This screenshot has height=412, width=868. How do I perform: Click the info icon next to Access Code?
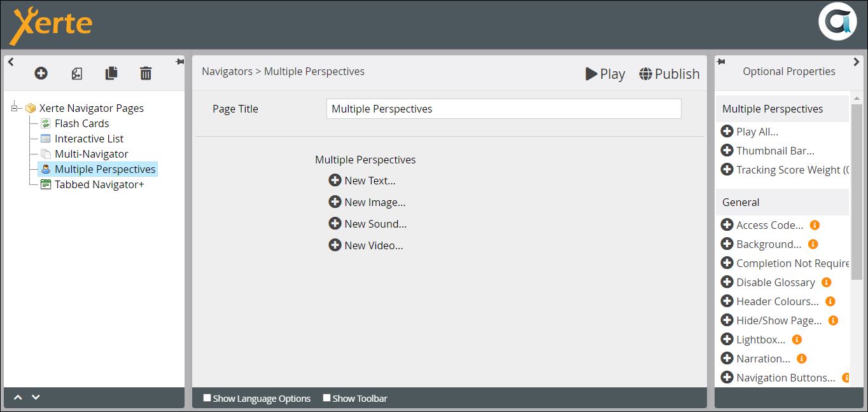coord(815,225)
